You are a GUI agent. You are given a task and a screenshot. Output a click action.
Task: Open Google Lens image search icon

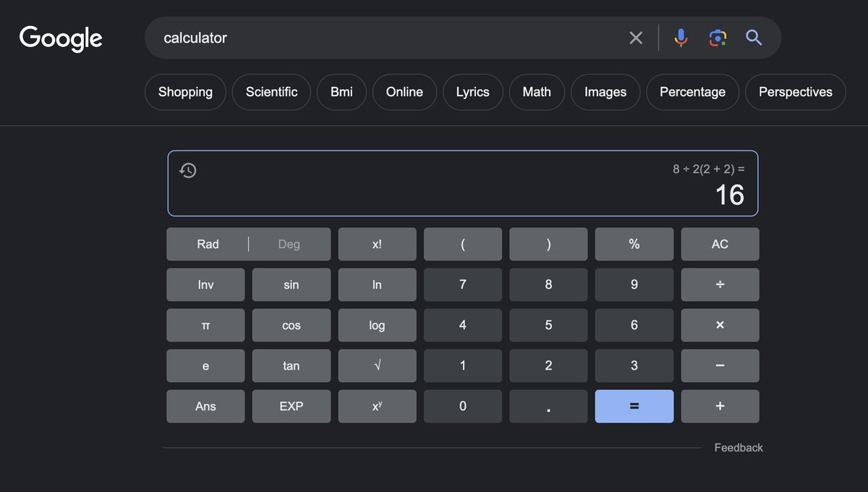tap(717, 38)
